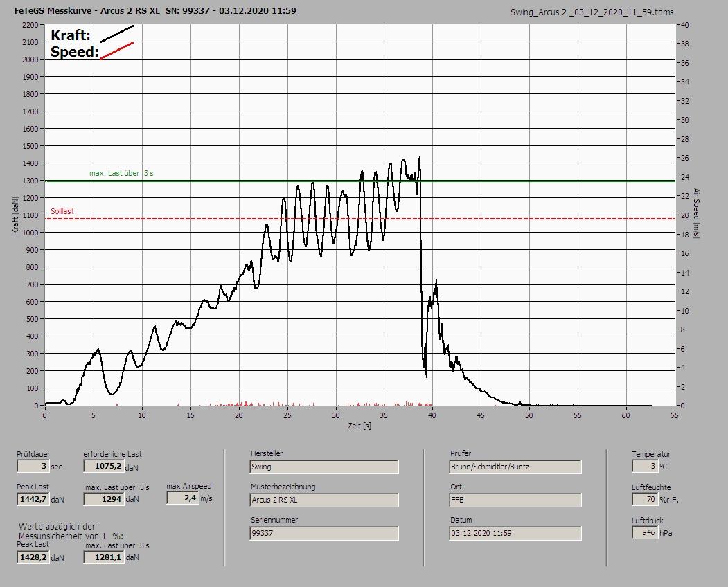Viewport: 728px width, 587px height.
Task: Click the 'max Airspeed' label
Action: point(189,486)
